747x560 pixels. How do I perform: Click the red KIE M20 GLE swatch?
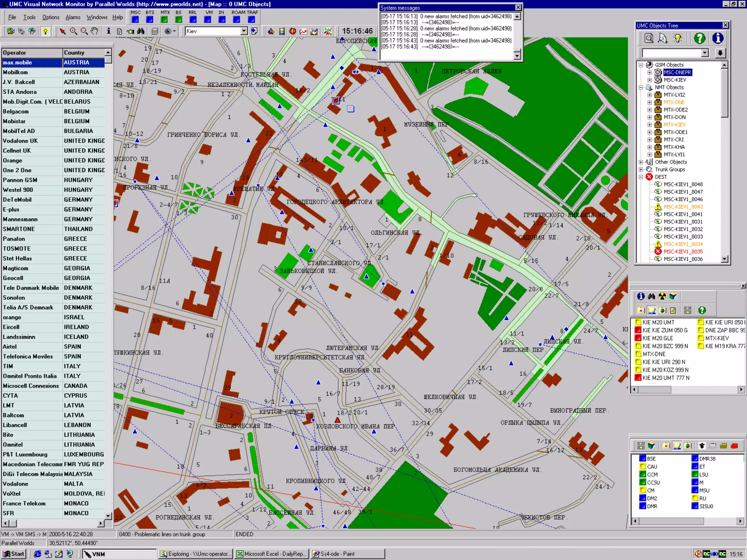coord(638,338)
